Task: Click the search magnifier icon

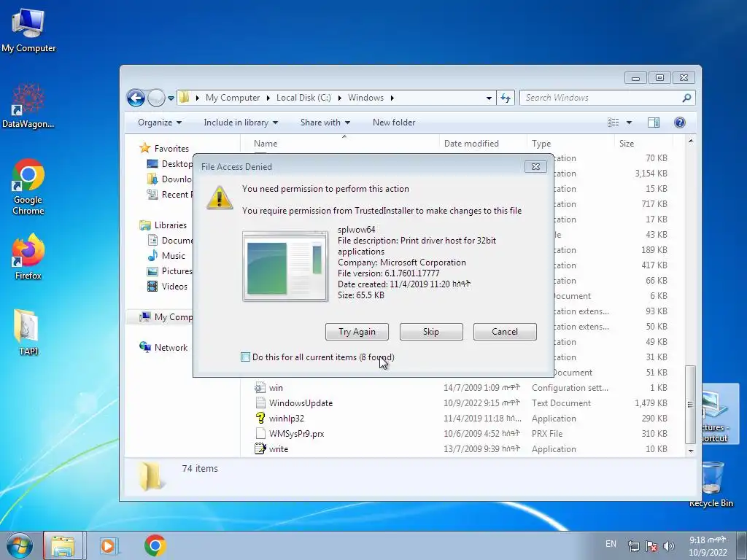Action: pos(686,98)
